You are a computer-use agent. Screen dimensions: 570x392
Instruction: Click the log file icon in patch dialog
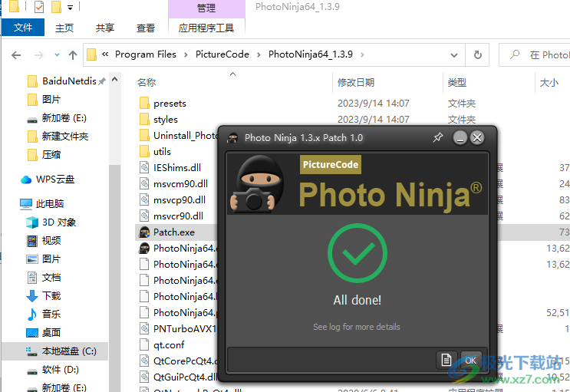(446, 360)
